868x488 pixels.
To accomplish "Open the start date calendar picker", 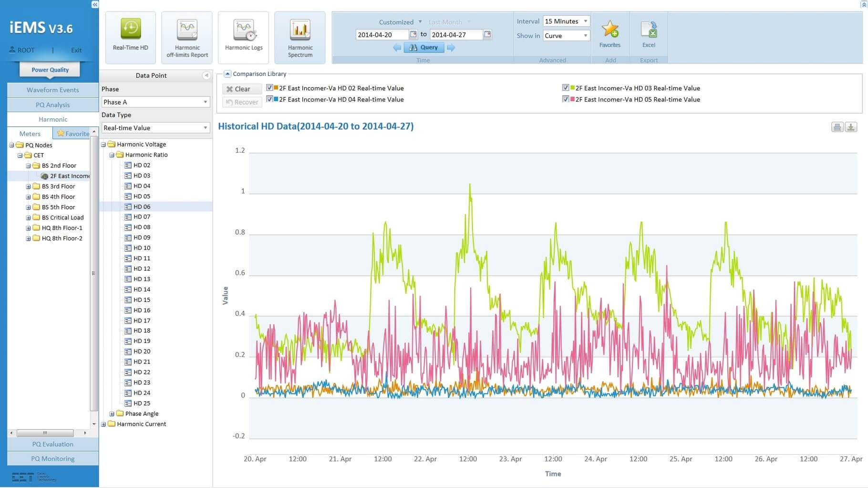I will 413,34.
